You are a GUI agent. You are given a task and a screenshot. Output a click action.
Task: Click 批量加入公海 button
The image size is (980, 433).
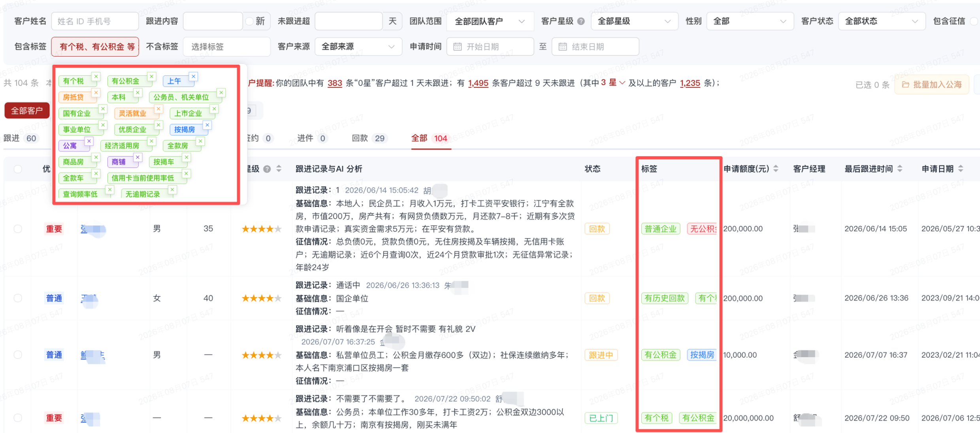(932, 85)
